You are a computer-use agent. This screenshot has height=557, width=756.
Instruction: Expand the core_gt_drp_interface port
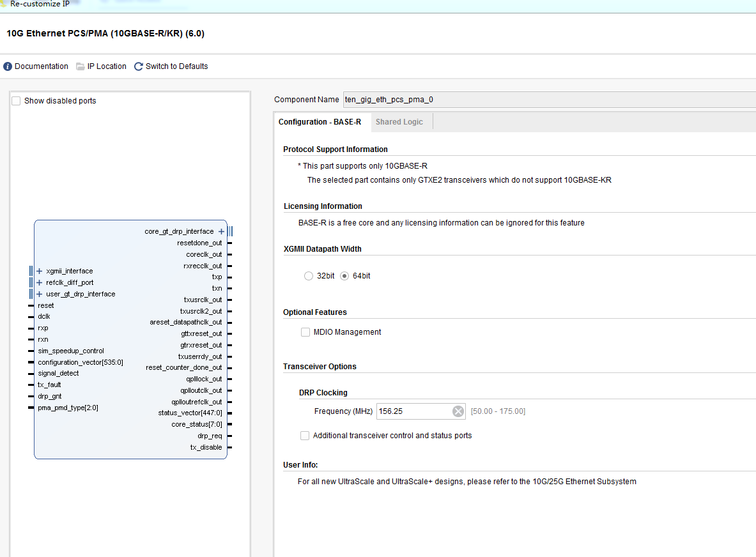[221, 232]
